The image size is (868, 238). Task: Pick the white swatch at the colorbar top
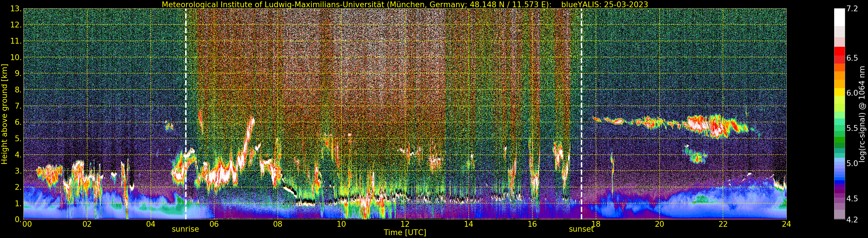click(x=839, y=17)
